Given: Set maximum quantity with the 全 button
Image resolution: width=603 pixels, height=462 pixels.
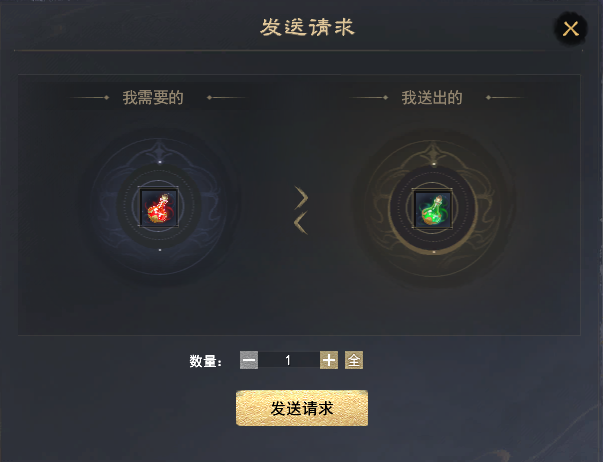Looking at the screenshot, I should [354, 360].
